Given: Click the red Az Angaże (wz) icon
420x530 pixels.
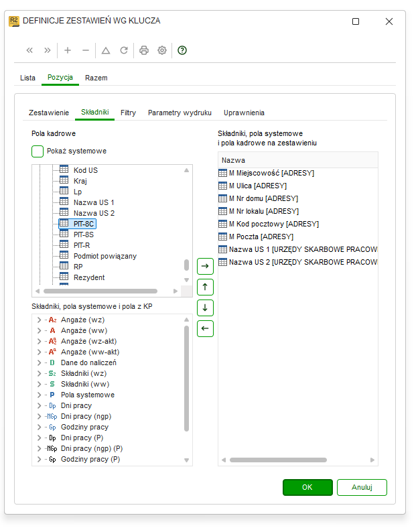Looking at the screenshot, I should point(52,320).
